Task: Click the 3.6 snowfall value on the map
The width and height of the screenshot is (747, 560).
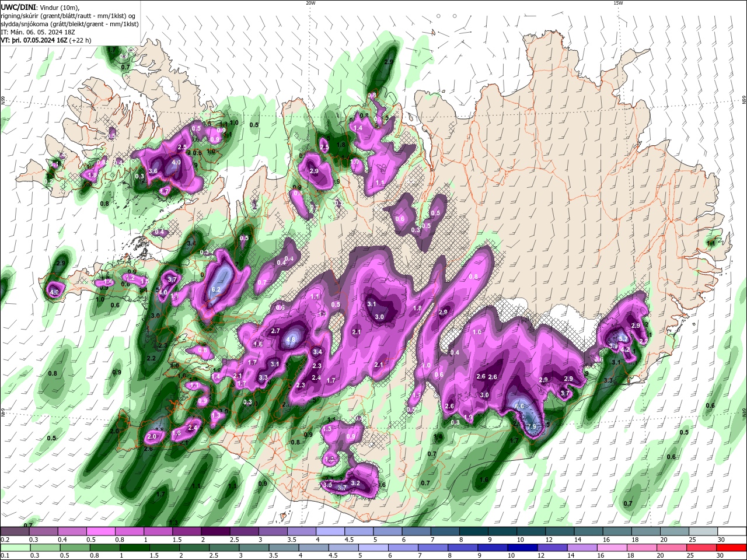Action: [x=153, y=171]
